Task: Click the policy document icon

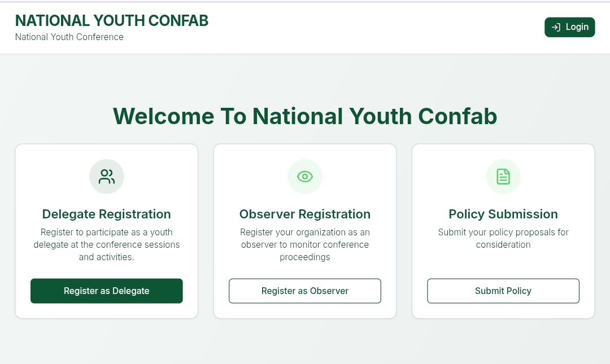Action: (503, 177)
